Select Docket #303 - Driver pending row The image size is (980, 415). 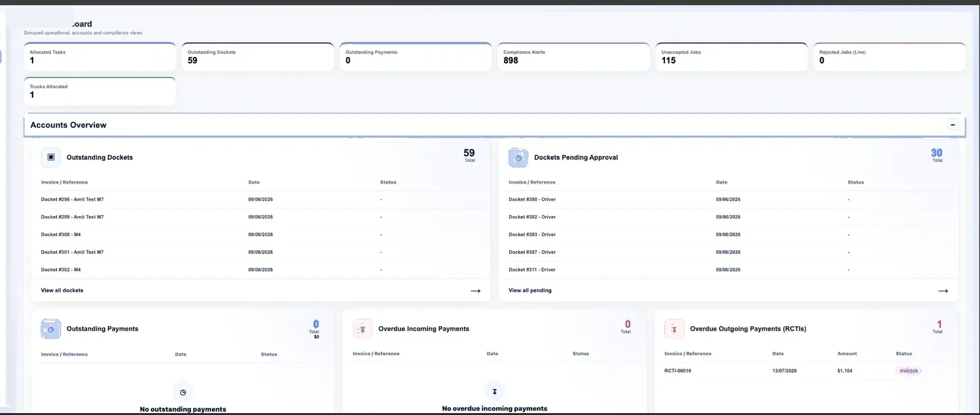pos(729,234)
